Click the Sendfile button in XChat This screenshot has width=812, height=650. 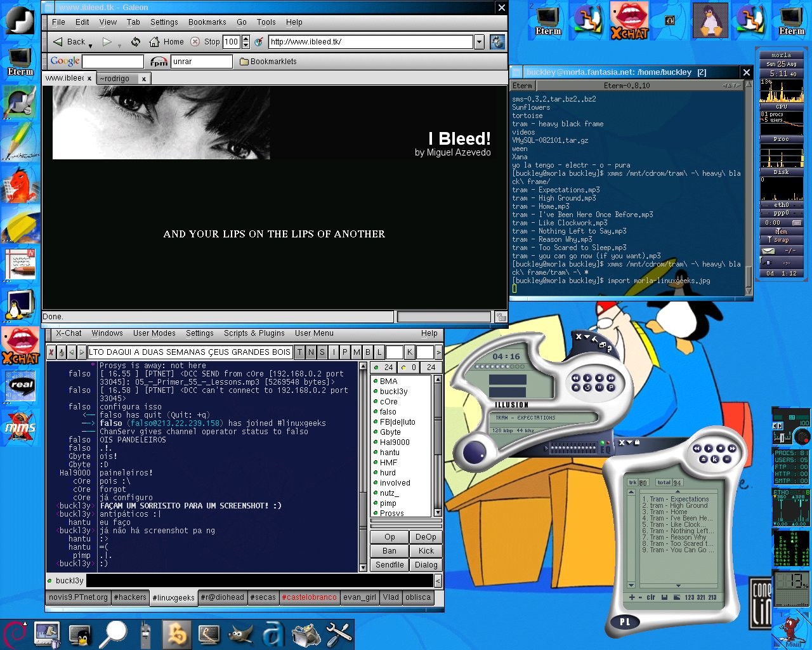click(390, 565)
